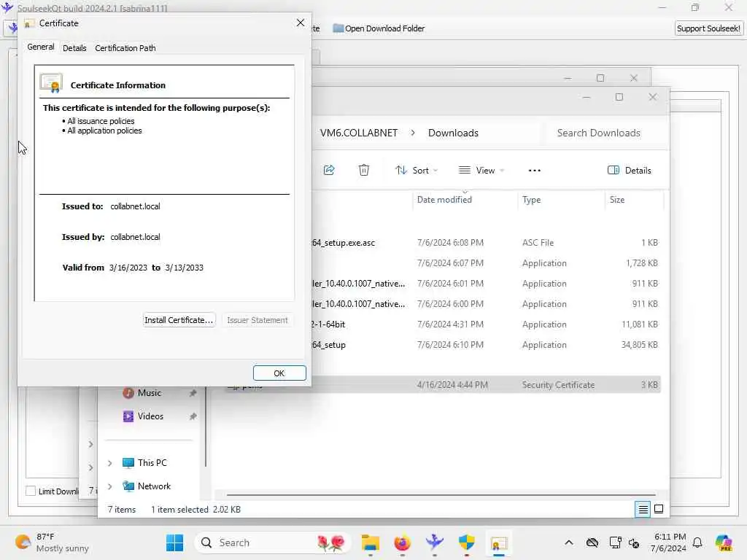Expand the Network tree node
747x560 pixels.
coord(110,486)
